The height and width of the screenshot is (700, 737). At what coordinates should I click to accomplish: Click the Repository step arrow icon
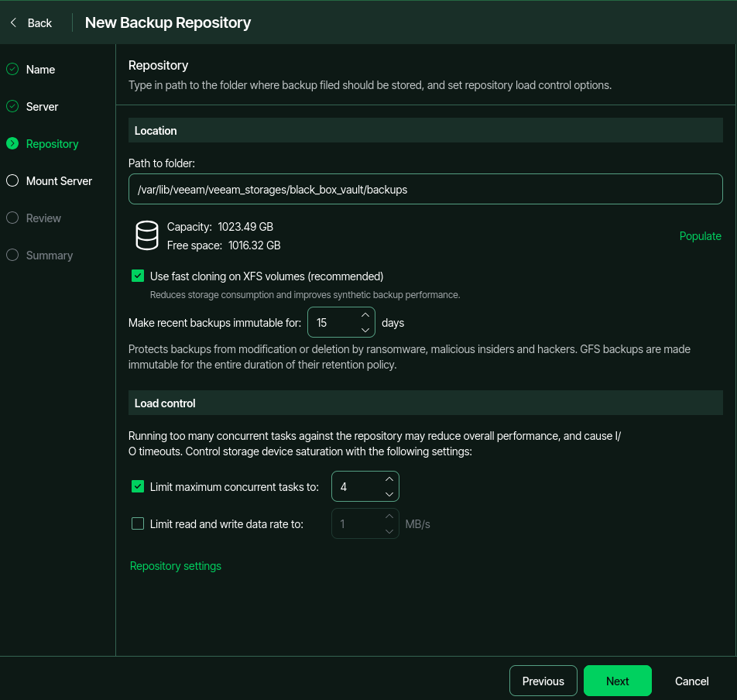[12, 143]
